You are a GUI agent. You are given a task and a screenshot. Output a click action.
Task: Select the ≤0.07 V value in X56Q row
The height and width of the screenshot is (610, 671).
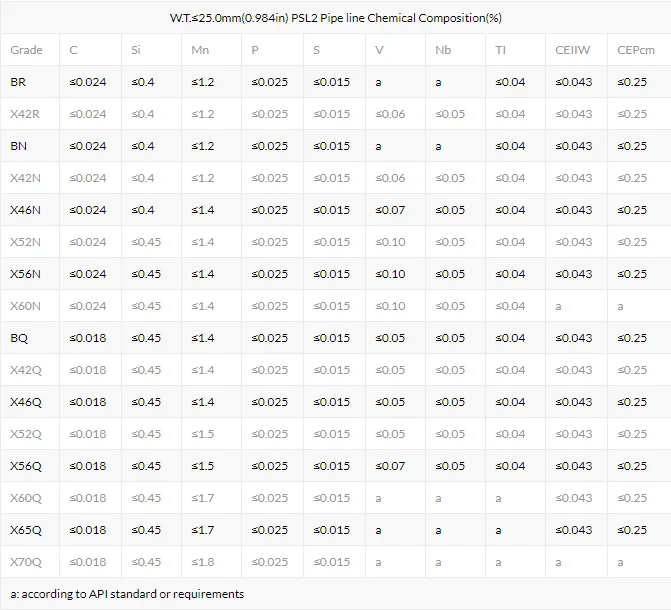tap(390, 466)
